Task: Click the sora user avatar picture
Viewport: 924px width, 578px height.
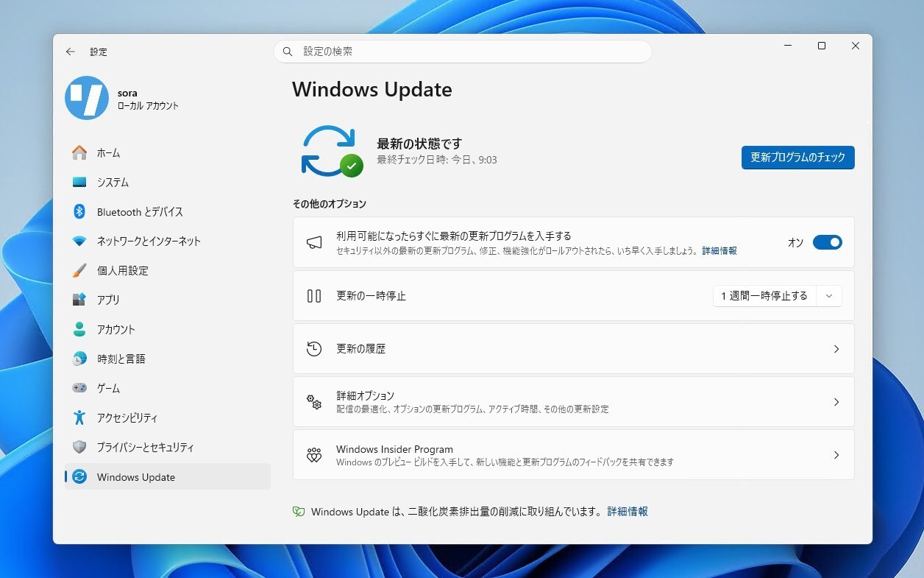Action: [x=87, y=98]
